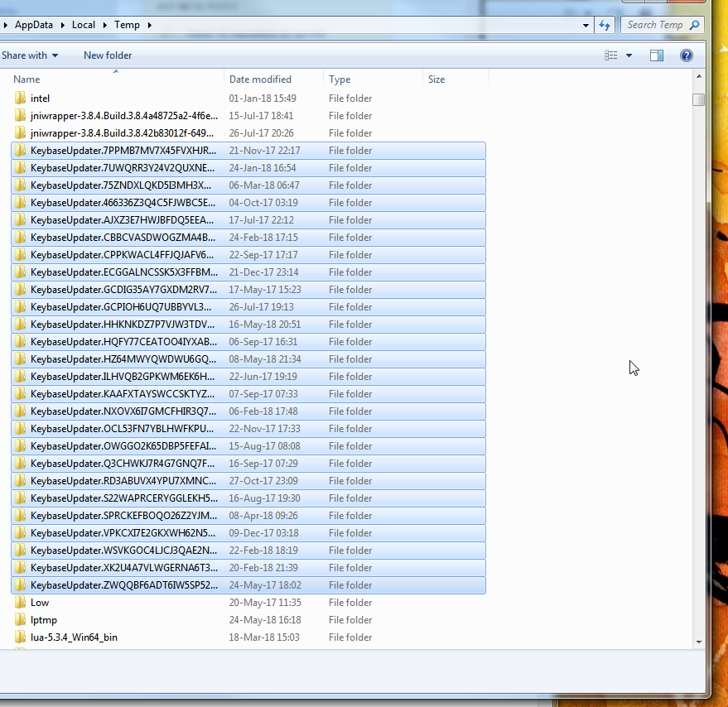
Task: Select KeybaseUpdater.NXOVX6I7GMCFHIR3Q7 folder
Action: click(x=248, y=411)
